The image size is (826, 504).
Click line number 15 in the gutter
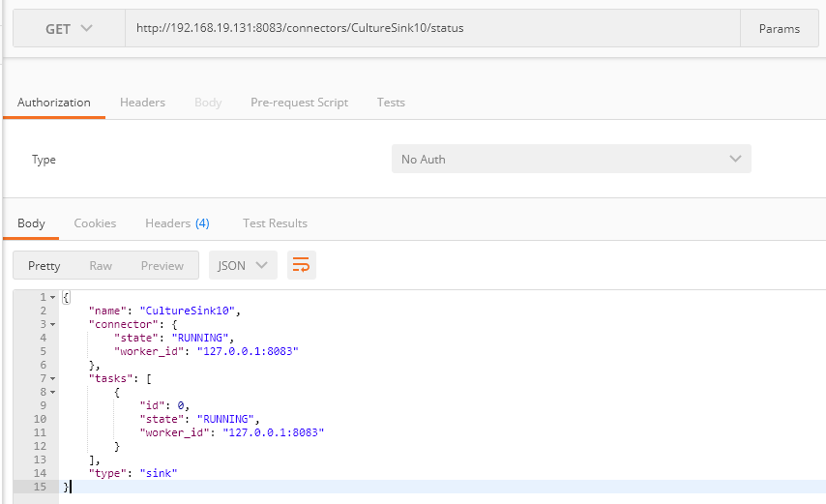pos(40,487)
